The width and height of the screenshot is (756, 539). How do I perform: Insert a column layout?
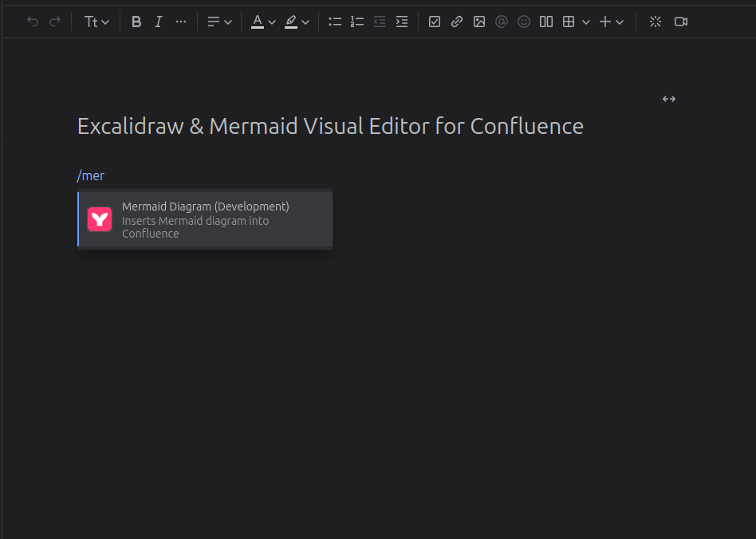coord(546,22)
